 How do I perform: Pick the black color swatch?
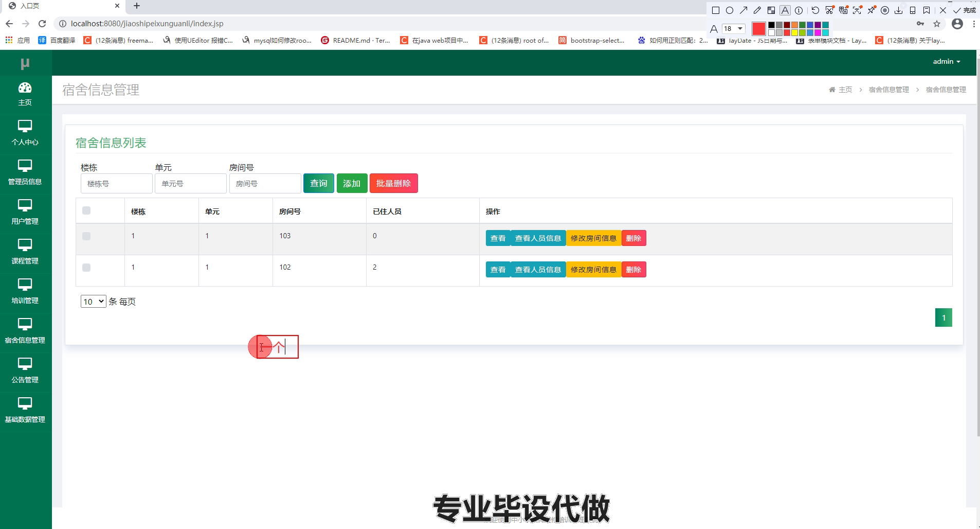pos(771,25)
